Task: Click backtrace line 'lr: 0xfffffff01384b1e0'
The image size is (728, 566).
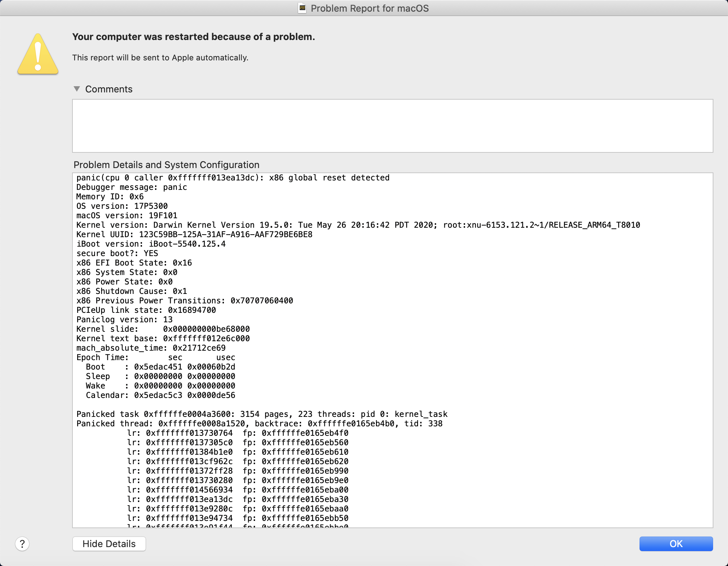Action: [x=238, y=452]
